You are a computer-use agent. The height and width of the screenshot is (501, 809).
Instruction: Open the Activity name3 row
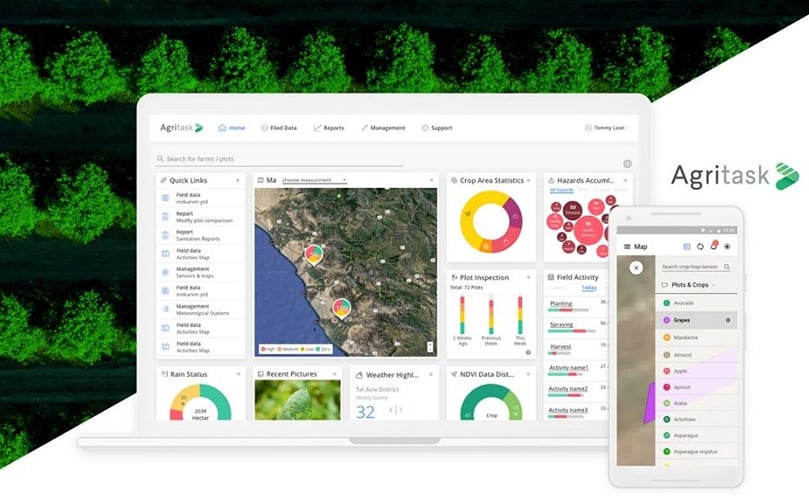(577, 412)
